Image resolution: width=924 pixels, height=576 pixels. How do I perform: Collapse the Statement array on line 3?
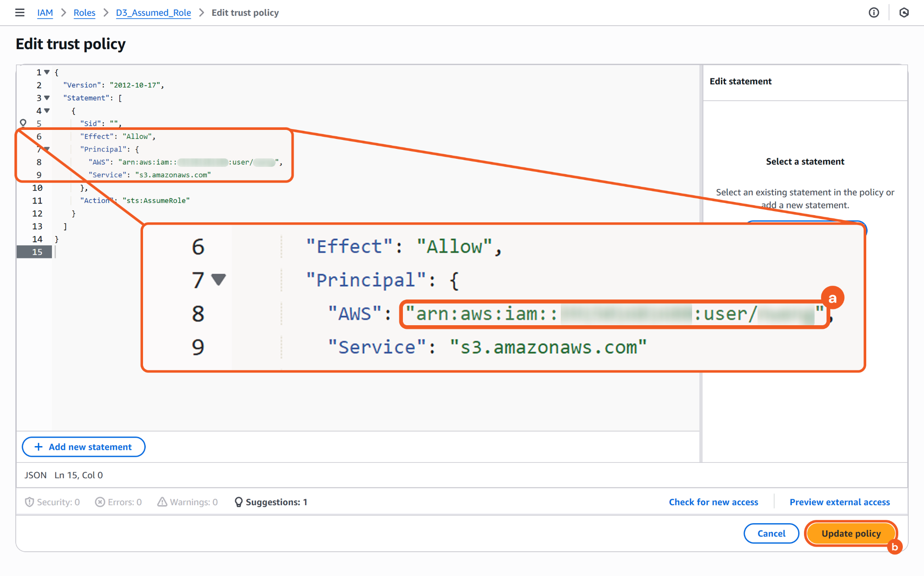(x=47, y=98)
